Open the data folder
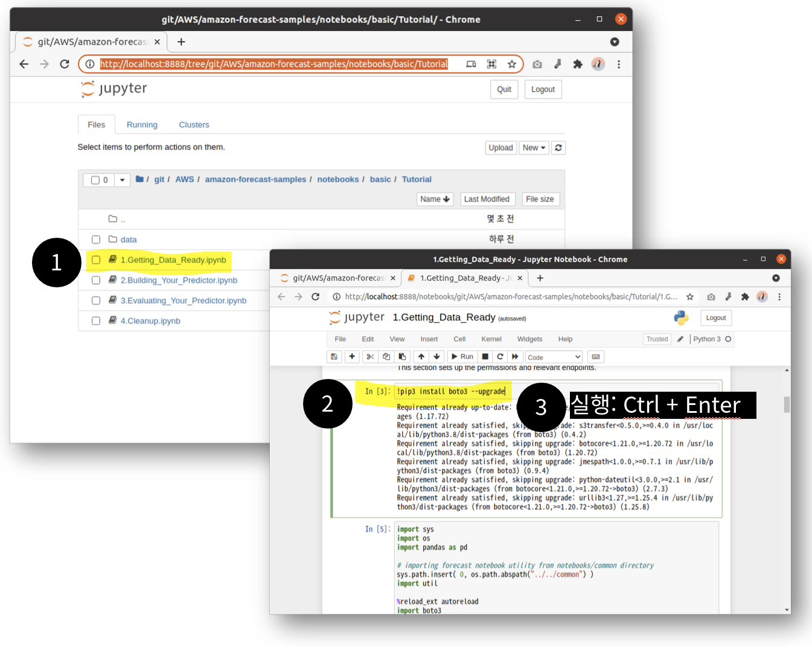The height and width of the screenshot is (647, 812). [129, 240]
